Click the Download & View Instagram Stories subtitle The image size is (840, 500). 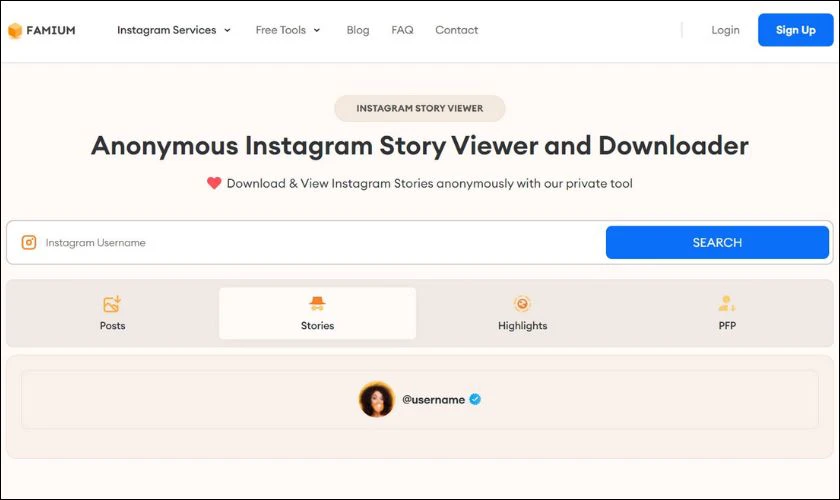(430, 183)
